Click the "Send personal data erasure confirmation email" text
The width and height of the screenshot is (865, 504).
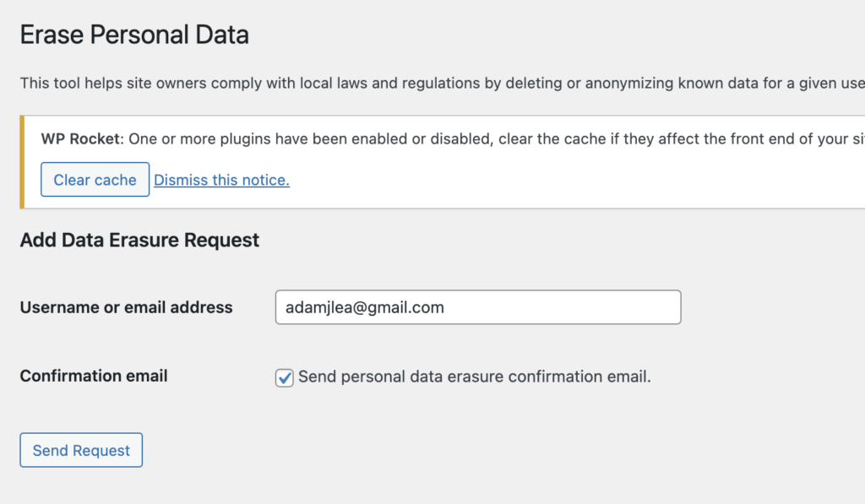[x=474, y=377]
